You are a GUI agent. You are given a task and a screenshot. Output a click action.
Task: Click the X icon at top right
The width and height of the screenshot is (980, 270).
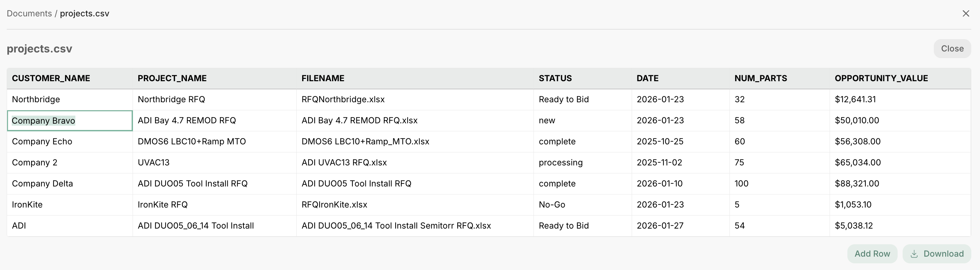tap(966, 14)
